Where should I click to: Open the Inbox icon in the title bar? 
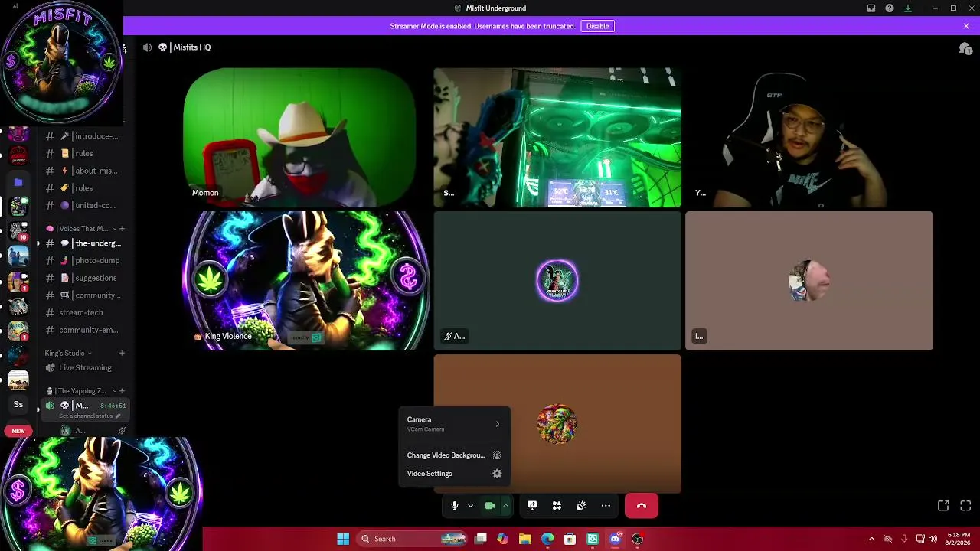pyautogui.click(x=871, y=8)
